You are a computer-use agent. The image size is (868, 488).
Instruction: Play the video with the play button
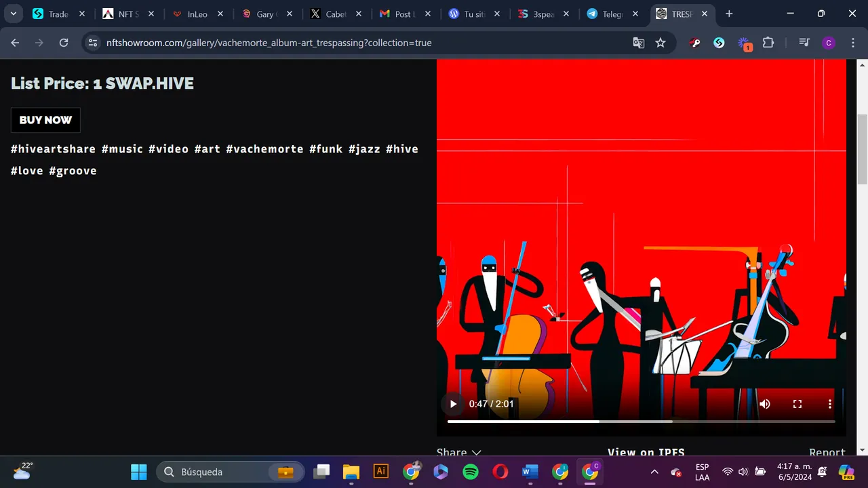[453, 404]
